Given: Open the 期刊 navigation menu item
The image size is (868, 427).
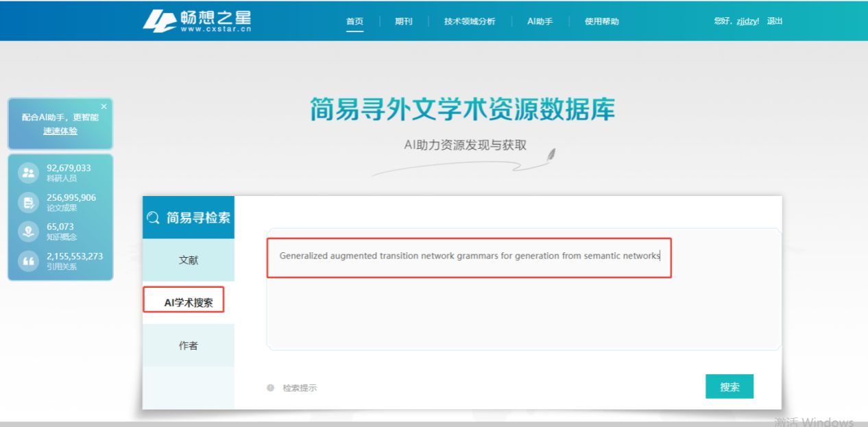Looking at the screenshot, I should (x=404, y=21).
